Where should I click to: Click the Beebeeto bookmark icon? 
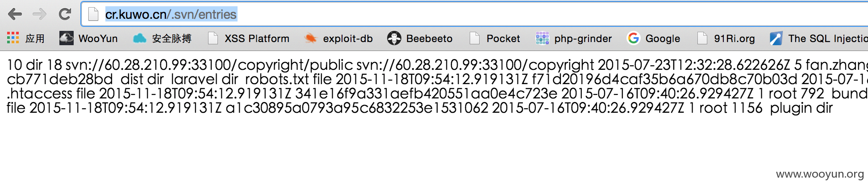tap(394, 38)
